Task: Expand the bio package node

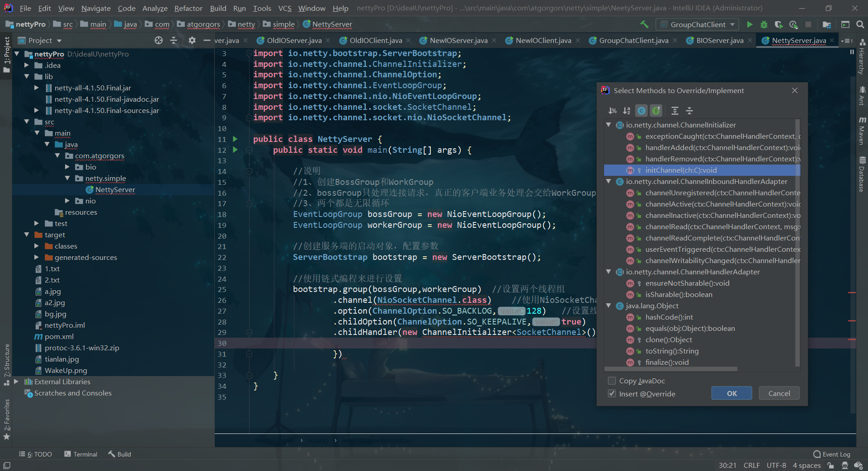Action: point(67,167)
